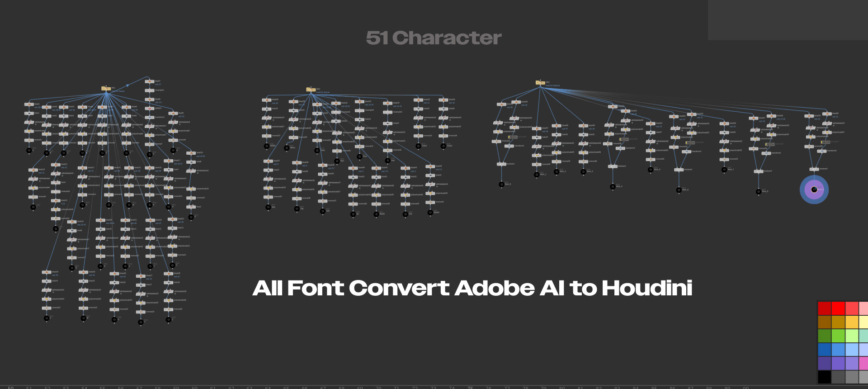Select the Num_6 null node
The width and height of the screenshot is (868, 389).
679,190
